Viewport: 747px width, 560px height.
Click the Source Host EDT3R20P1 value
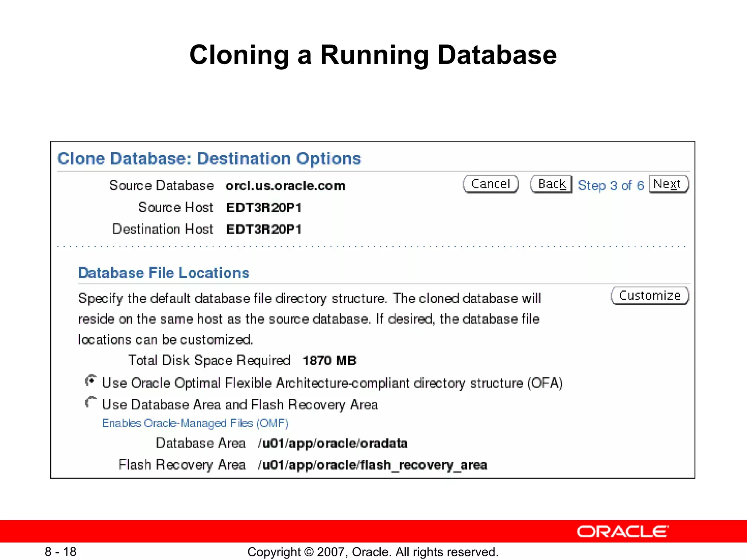(264, 207)
